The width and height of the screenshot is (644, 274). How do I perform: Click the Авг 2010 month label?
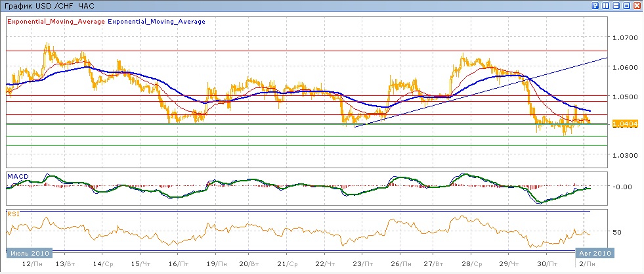coord(593,253)
